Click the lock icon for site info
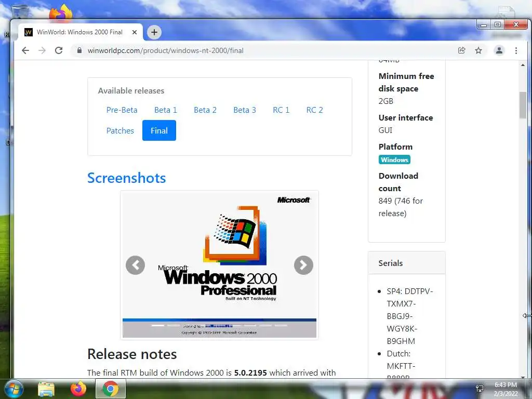532x399 pixels. click(79, 50)
